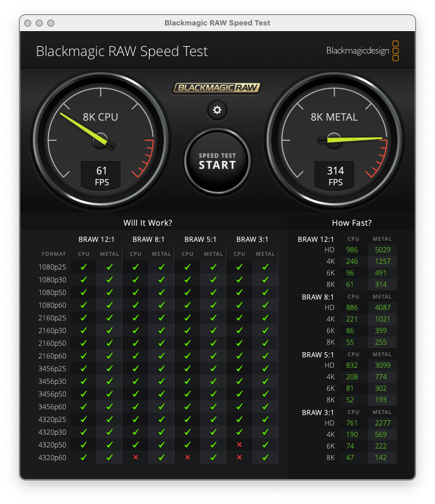Click the Will It Work? heading
Image resolution: width=435 pixels, height=504 pixels.
[x=148, y=223]
